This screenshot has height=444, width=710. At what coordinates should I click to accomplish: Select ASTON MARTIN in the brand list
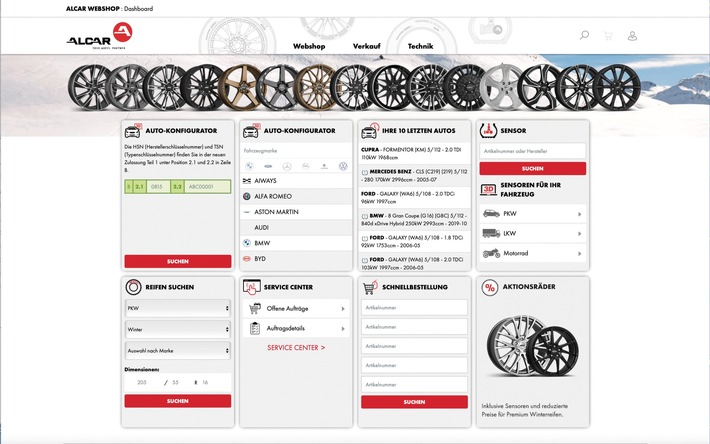(x=296, y=212)
